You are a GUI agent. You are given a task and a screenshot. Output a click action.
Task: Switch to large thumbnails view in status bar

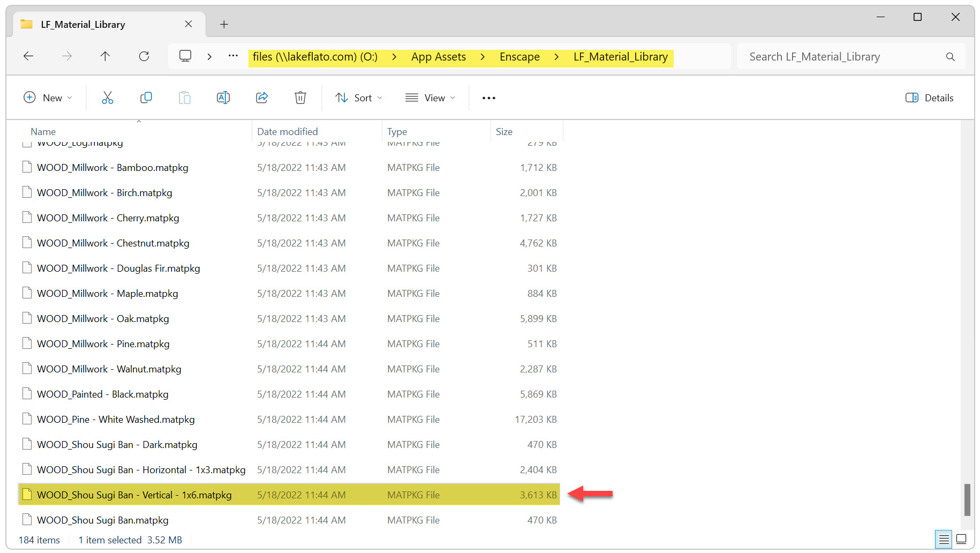pyautogui.click(x=962, y=540)
